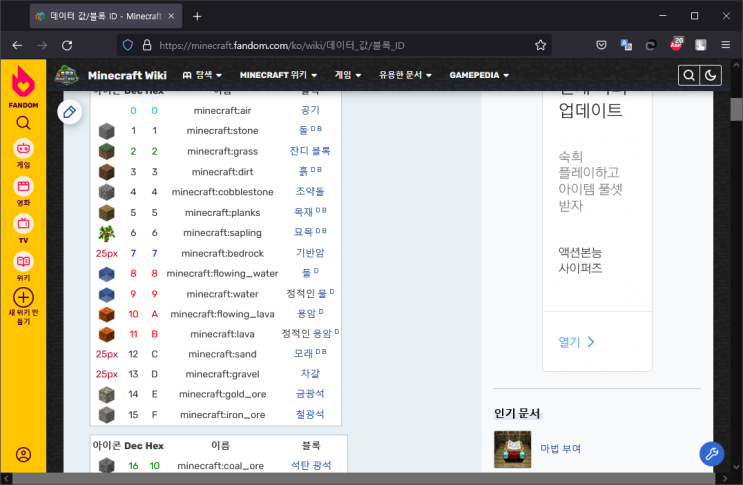Close the Minecraft browser tab
Screen dimensions: 743x485
[x=172, y=16]
